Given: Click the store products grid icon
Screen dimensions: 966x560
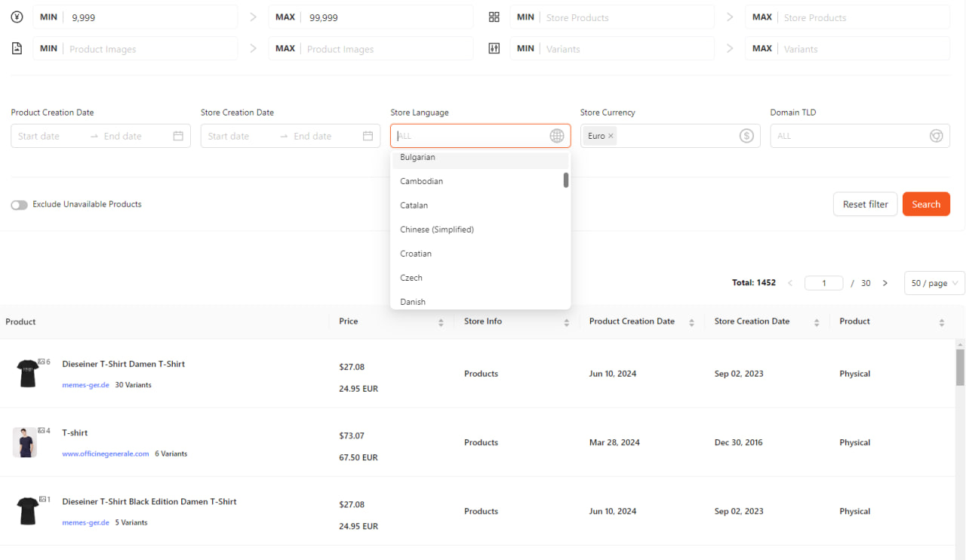Looking at the screenshot, I should click(x=494, y=17).
